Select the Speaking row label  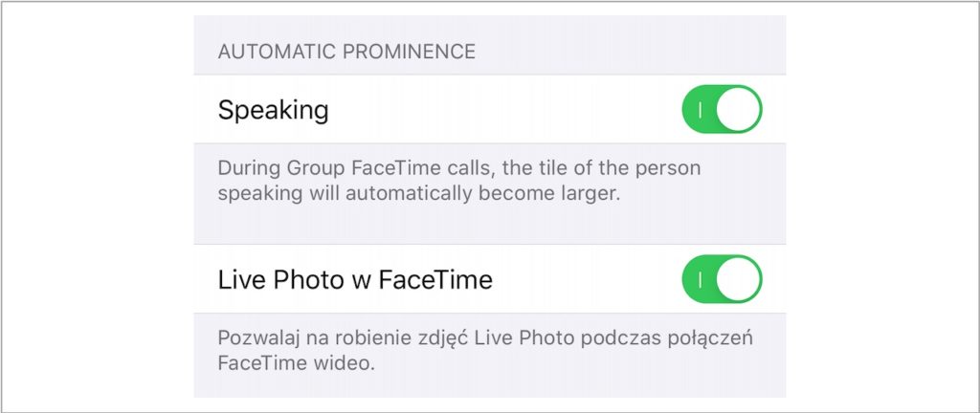pos(273,110)
